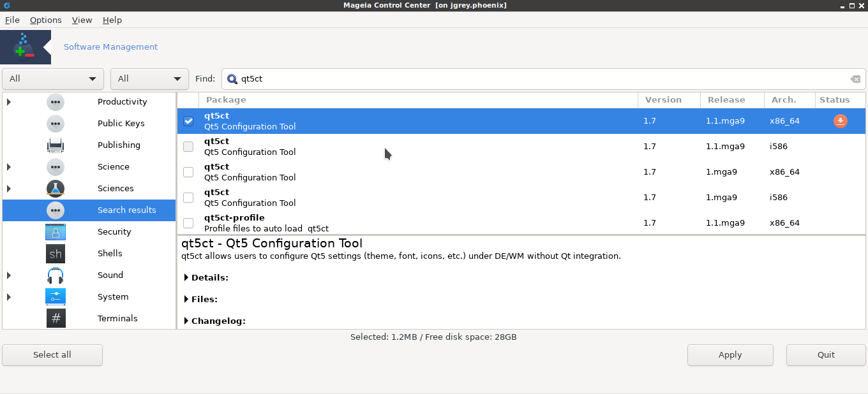Click the window menu icon in title bar
Viewport: 868px width, 394px height.
point(6,5)
